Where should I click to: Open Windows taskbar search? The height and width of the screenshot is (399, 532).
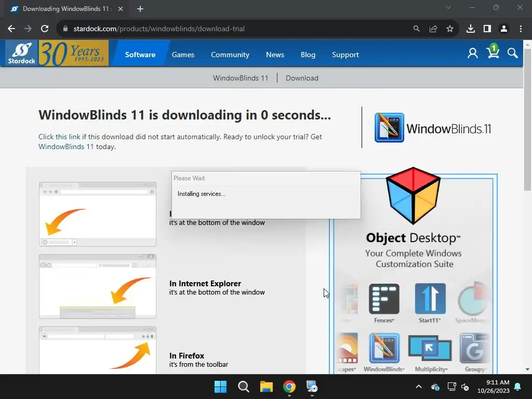(x=243, y=387)
